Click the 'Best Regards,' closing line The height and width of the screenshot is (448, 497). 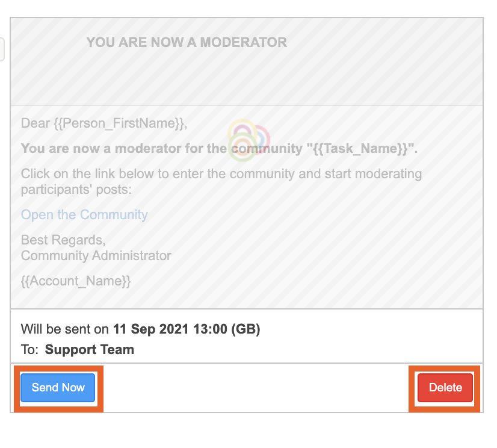click(x=63, y=241)
